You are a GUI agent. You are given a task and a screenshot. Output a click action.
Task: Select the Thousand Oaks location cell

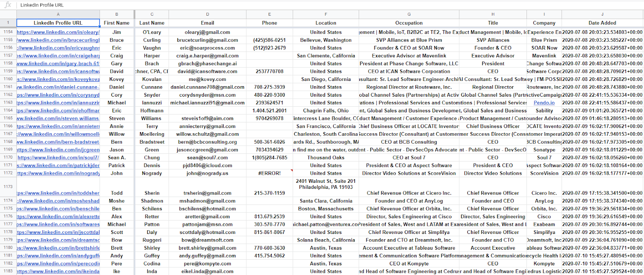(326, 157)
